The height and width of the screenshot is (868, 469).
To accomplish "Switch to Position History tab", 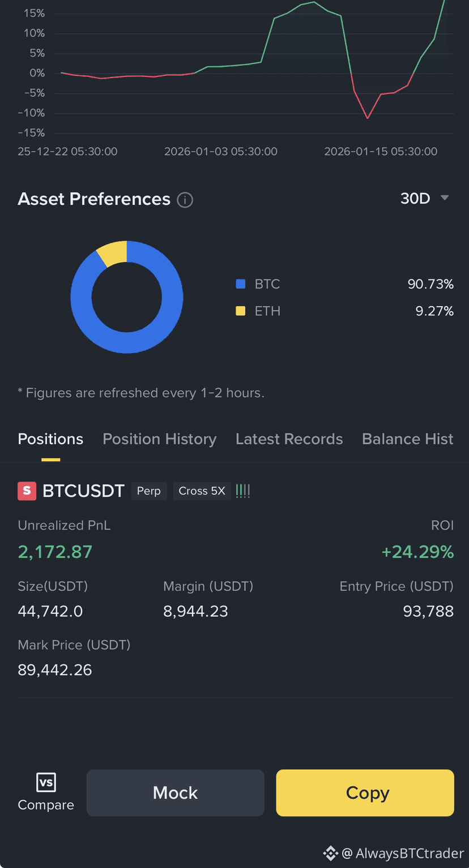I will click(x=160, y=439).
